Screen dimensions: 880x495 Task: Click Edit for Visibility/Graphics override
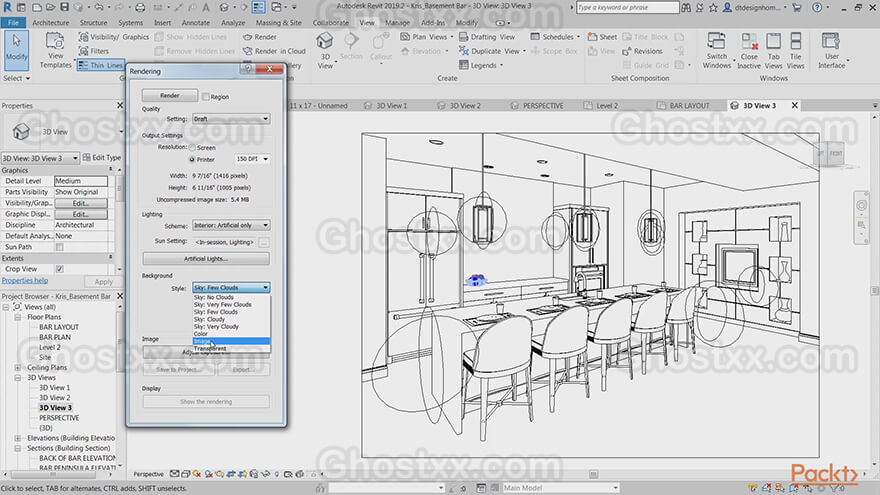coord(81,203)
